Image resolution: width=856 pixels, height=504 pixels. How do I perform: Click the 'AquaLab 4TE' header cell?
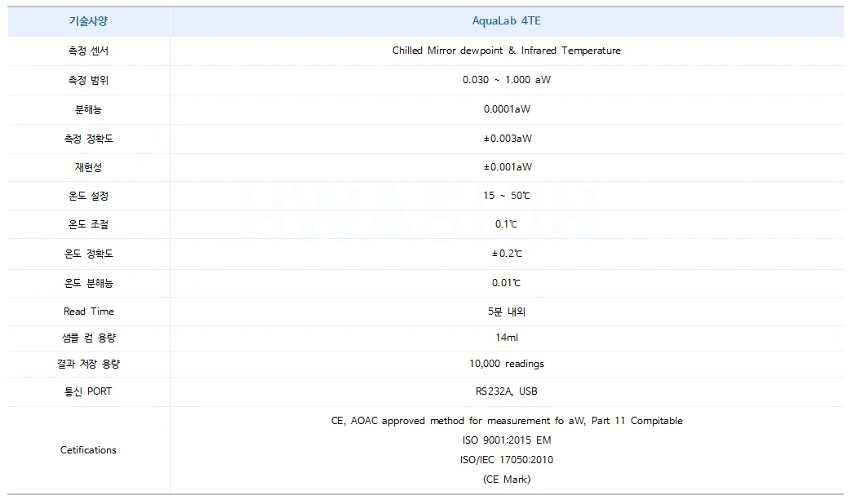pyautogui.click(x=507, y=20)
